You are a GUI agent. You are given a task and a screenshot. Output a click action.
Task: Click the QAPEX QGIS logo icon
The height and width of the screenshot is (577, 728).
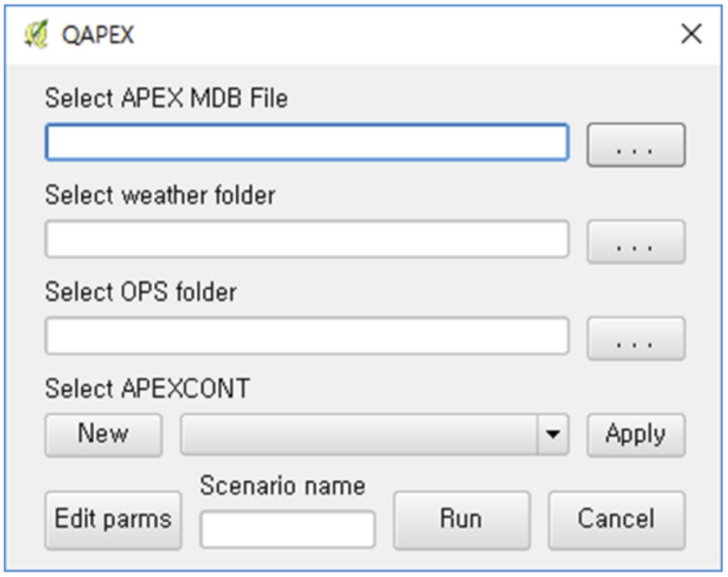(x=36, y=34)
